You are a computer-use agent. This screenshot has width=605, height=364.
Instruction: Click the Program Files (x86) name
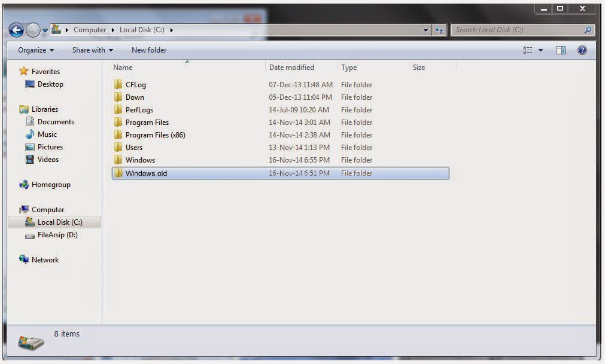coord(155,135)
